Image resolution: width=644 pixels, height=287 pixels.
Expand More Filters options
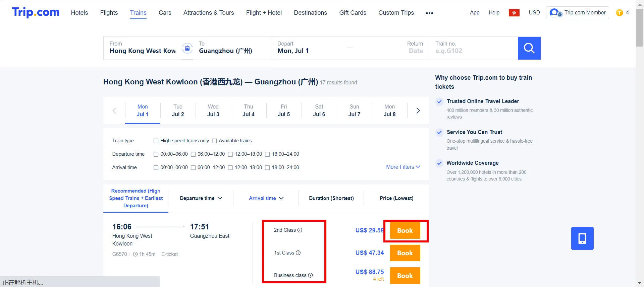[403, 167]
